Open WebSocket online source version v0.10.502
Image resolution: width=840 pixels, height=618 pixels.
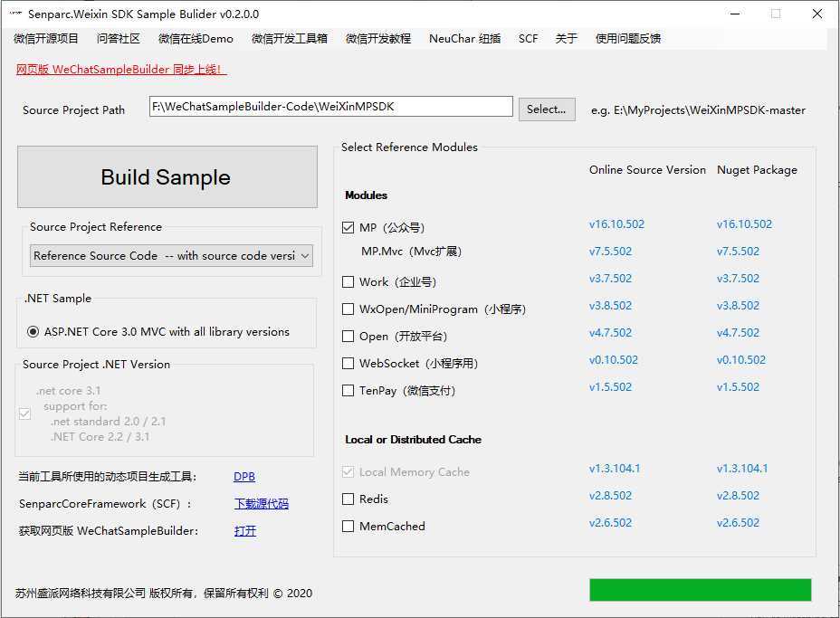pos(614,360)
